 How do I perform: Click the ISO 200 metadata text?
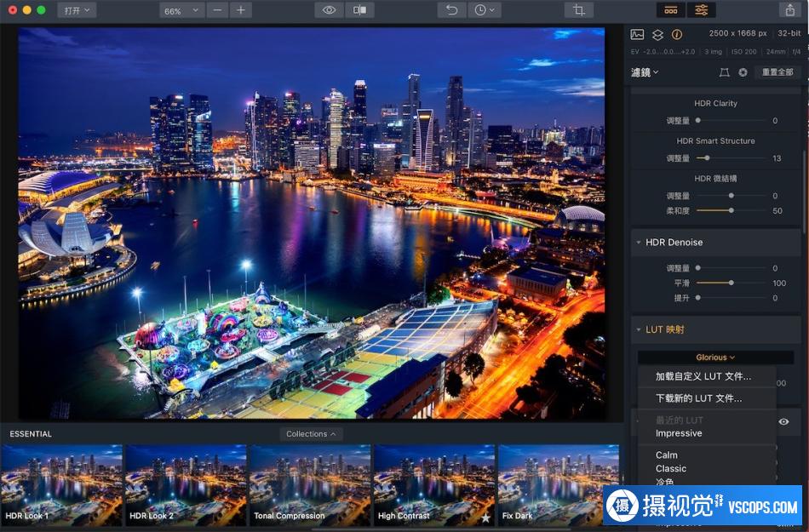[x=743, y=52]
